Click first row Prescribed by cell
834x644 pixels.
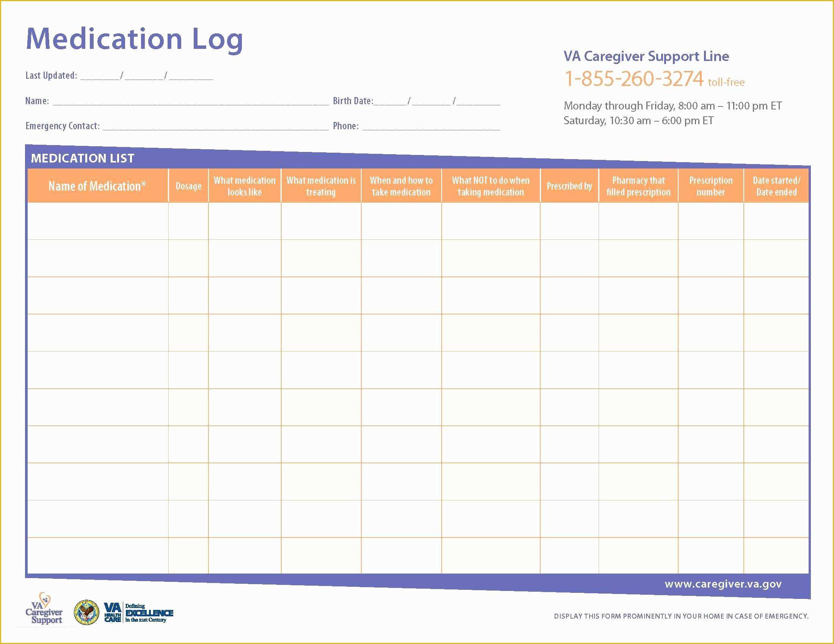point(569,221)
